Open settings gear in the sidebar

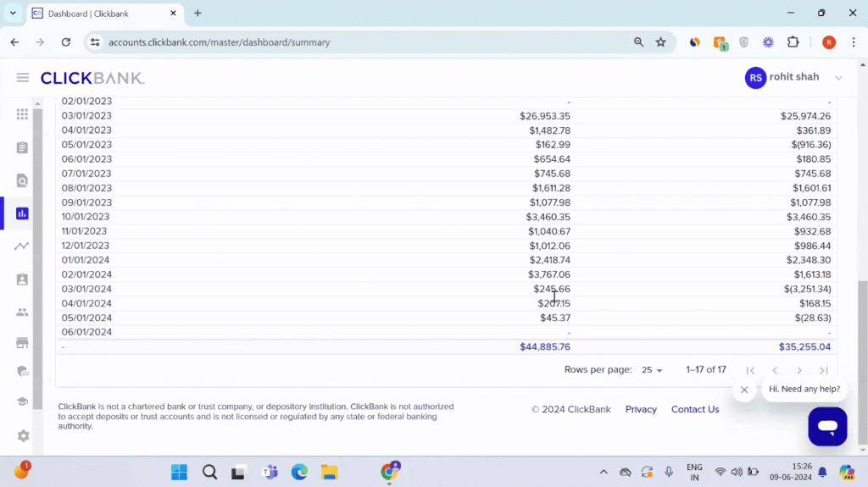[23, 435]
